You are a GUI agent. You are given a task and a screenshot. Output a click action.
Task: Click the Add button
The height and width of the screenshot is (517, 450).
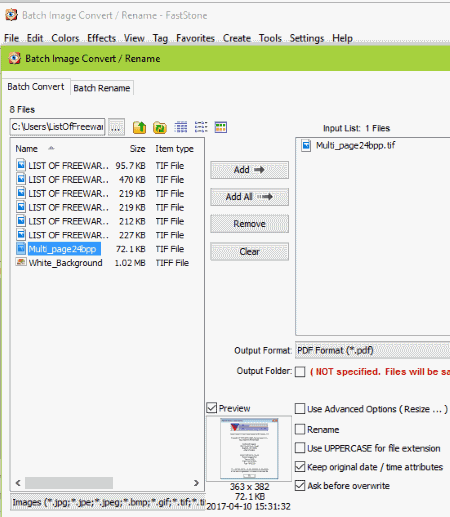point(249,170)
